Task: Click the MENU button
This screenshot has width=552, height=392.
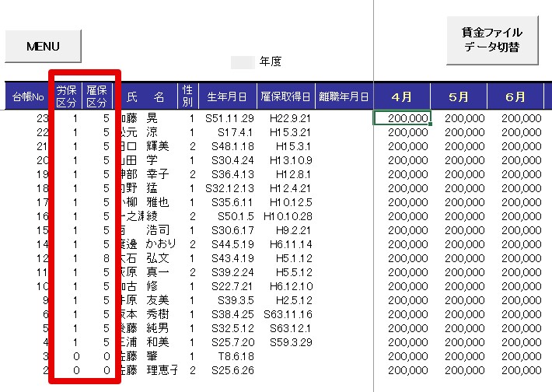Action: pos(43,47)
